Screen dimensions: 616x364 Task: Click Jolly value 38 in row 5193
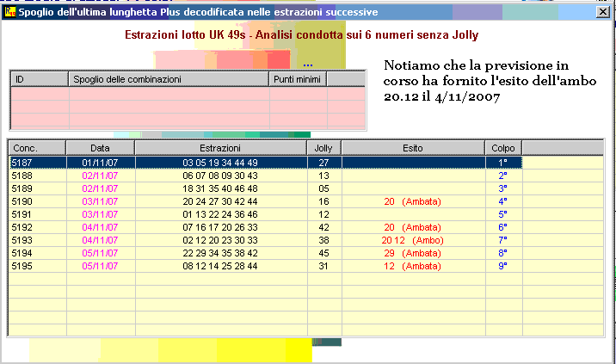[323, 241]
